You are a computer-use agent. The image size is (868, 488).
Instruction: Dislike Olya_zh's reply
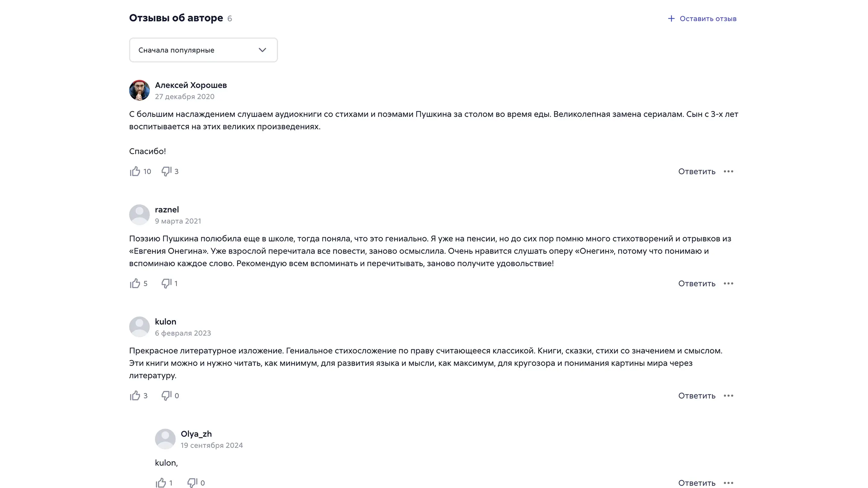click(192, 483)
